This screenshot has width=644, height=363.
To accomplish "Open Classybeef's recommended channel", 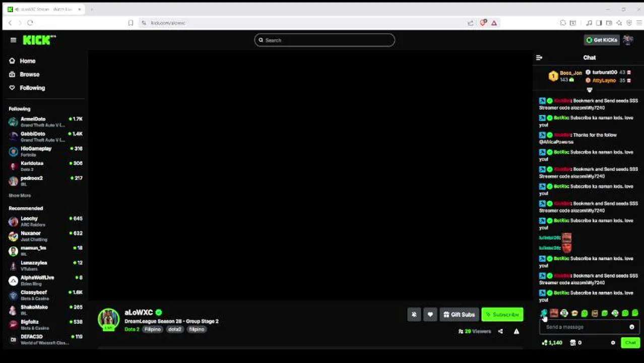I will pos(45,295).
